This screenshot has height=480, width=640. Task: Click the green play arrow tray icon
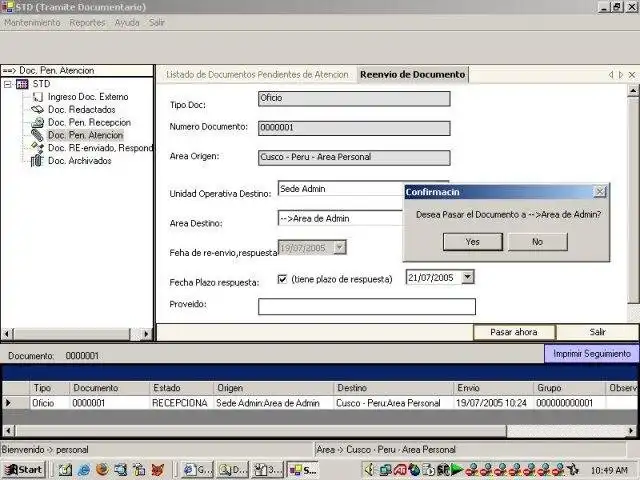pos(457,470)
